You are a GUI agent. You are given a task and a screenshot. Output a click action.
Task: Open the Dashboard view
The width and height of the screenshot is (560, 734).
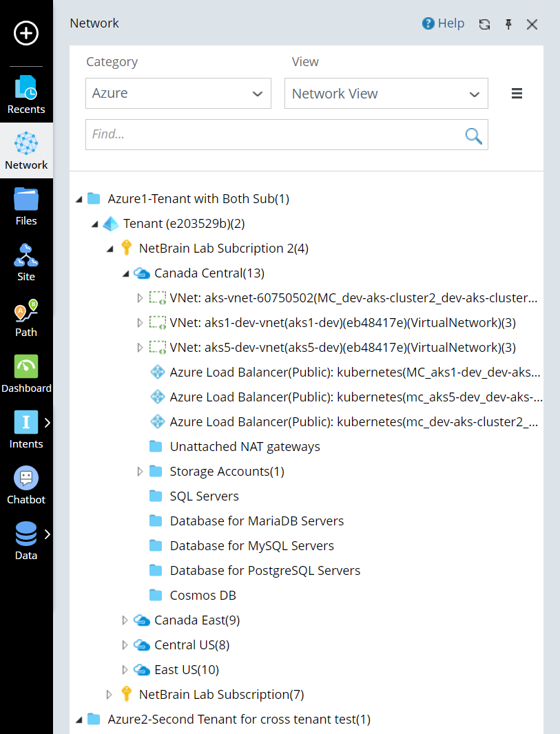click(26, 374)
